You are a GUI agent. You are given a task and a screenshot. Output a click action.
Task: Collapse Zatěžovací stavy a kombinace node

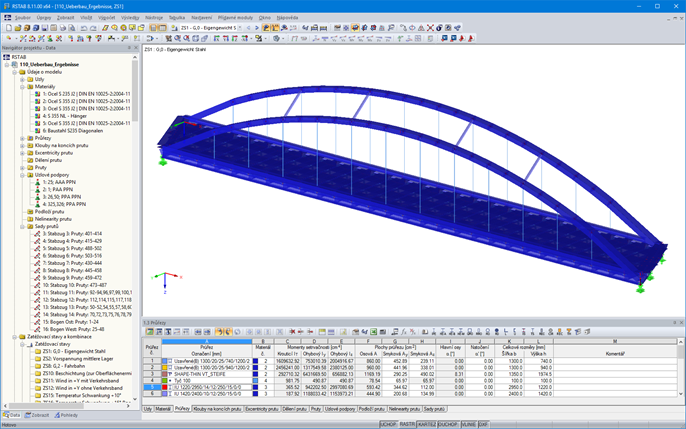click(14, 337)
